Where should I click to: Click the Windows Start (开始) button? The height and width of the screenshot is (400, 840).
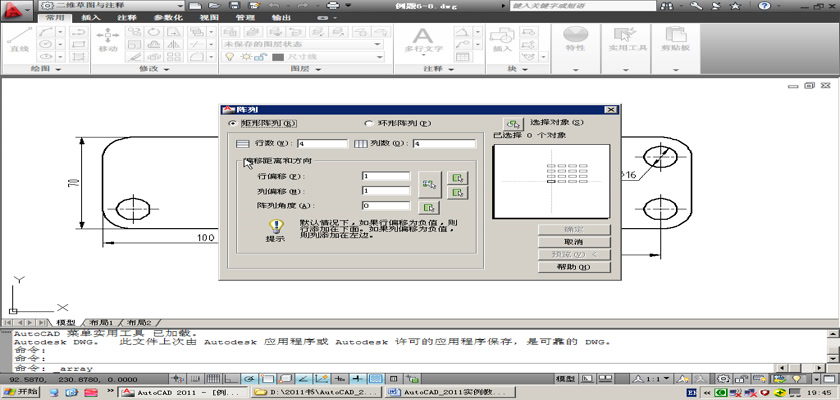(x=21, y=393)
